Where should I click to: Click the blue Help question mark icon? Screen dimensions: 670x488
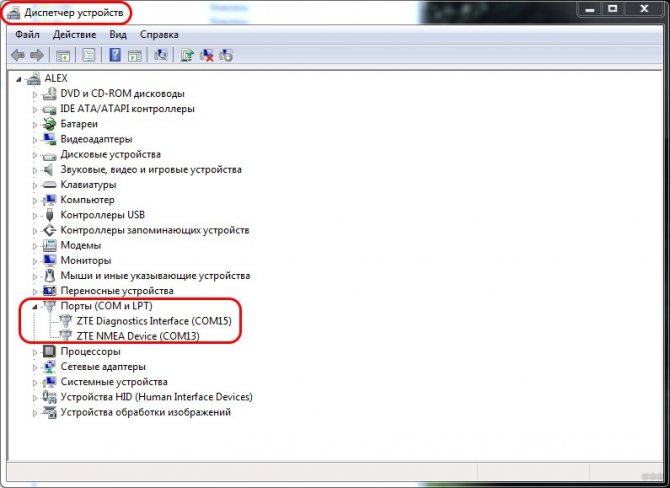coord(115,55)
